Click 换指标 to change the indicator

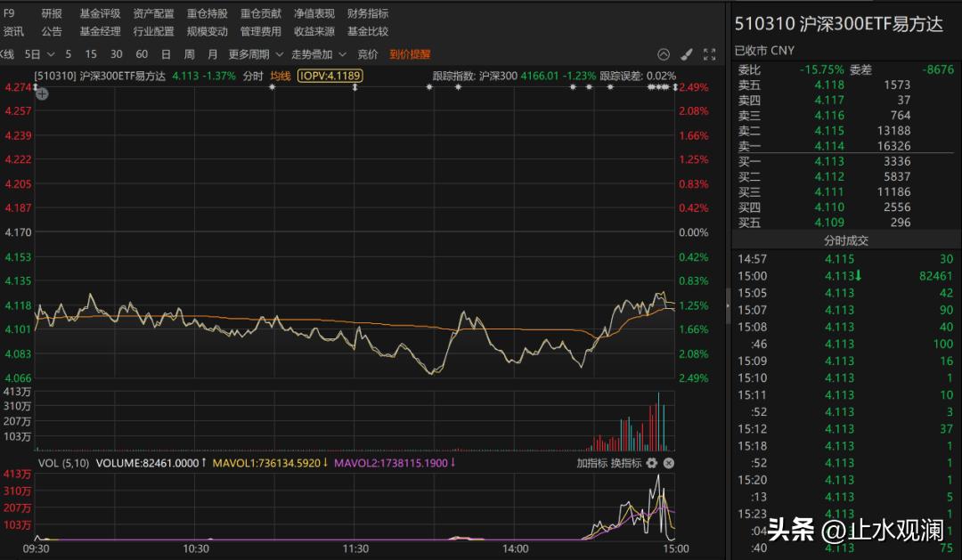pos(626,463)
